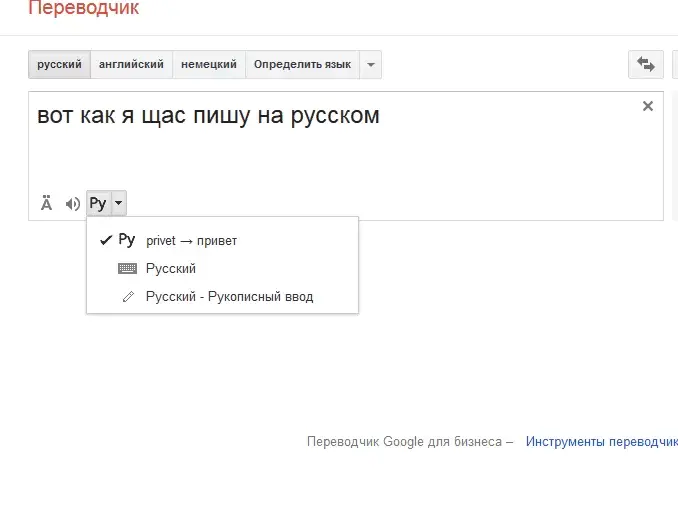Choose privet → привет transliteration option
Image resolution: width=678 pixels, height=517 pixels.
coord(222,240)
